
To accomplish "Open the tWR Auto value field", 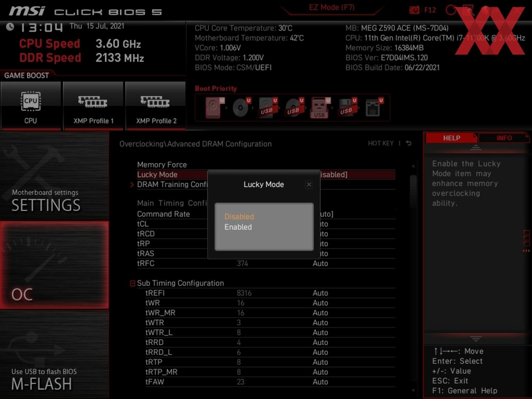I will [320, 303].
